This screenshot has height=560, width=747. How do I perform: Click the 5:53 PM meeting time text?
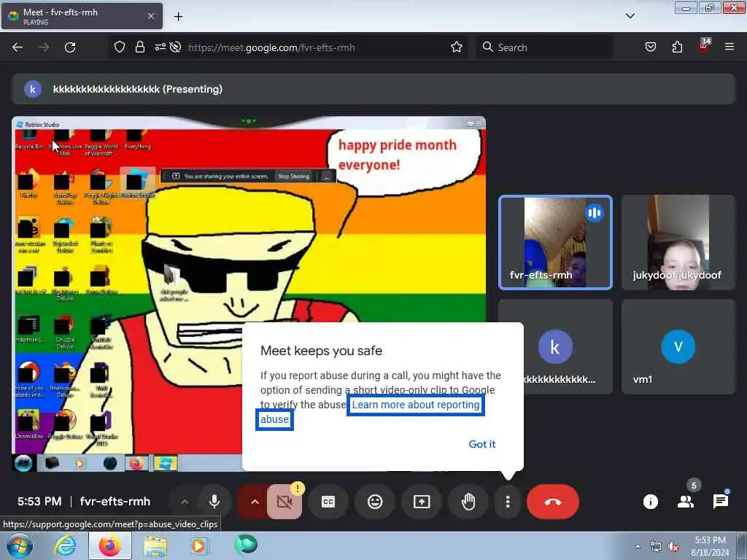point(39,502)
